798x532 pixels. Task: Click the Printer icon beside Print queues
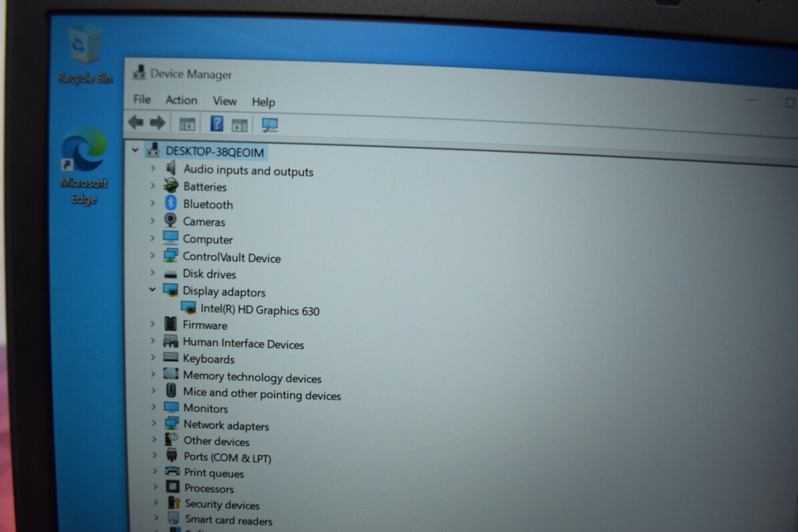point(172,471)
